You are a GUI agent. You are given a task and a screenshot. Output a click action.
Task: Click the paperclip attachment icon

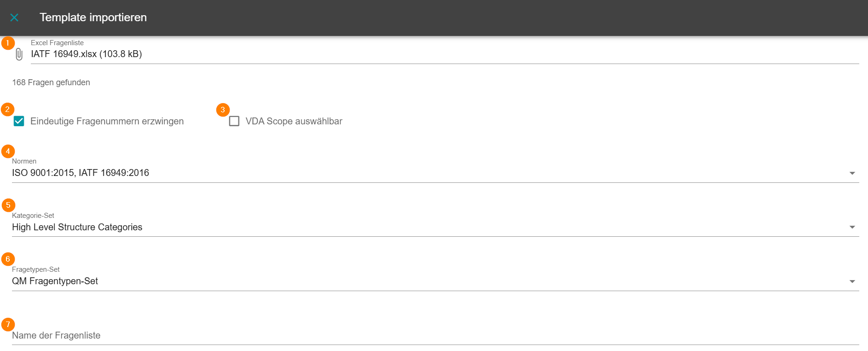pyautogui.click(x=19, y=54)
